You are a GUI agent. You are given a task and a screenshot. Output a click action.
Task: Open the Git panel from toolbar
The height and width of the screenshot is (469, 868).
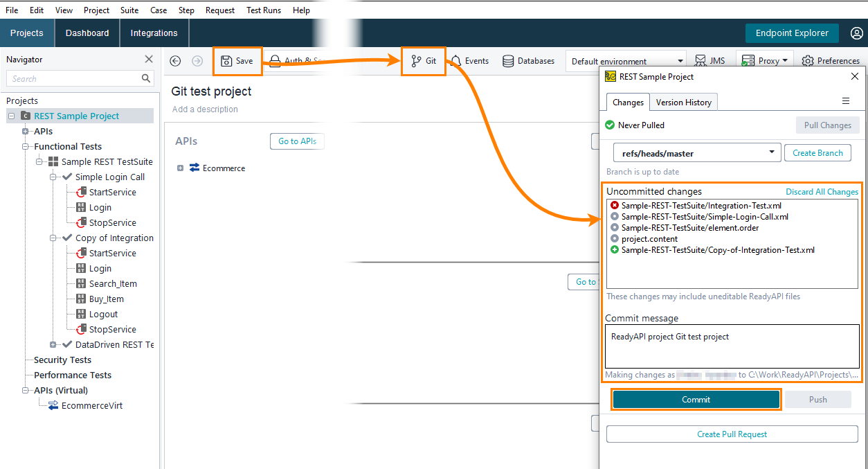tap(424, 61)
